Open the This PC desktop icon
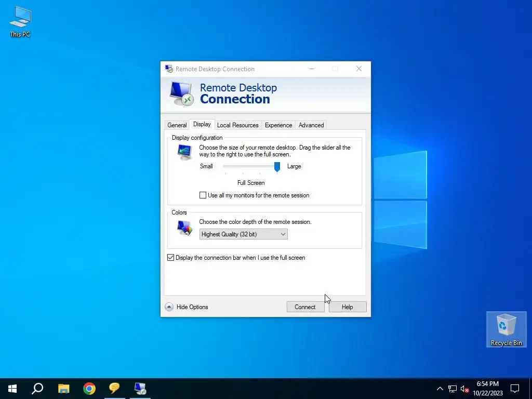Screen dimensions: 532x399 click(x=20, y=21)
